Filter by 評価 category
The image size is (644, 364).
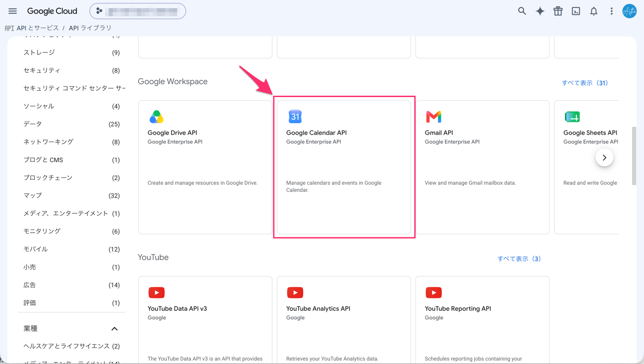(72, 303)
